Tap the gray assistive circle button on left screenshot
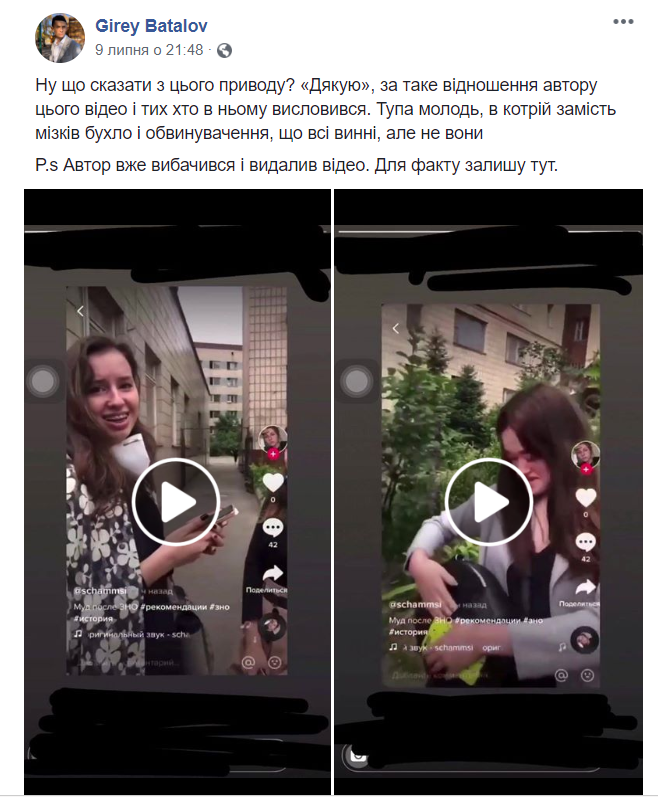 pos(43,381)
